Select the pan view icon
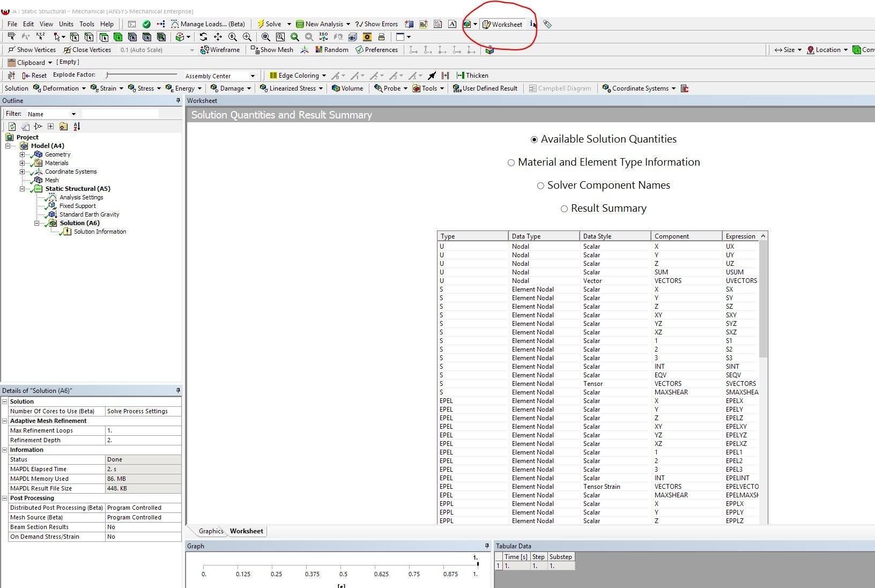Viewport: 875px width, 588px height. tap(218, 37)
